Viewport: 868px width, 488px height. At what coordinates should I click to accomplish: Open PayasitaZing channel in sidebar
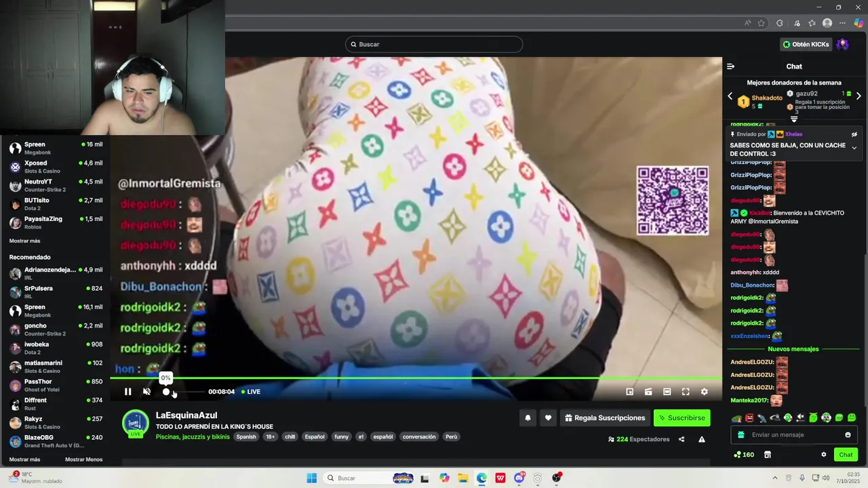[x=56, y=222]
